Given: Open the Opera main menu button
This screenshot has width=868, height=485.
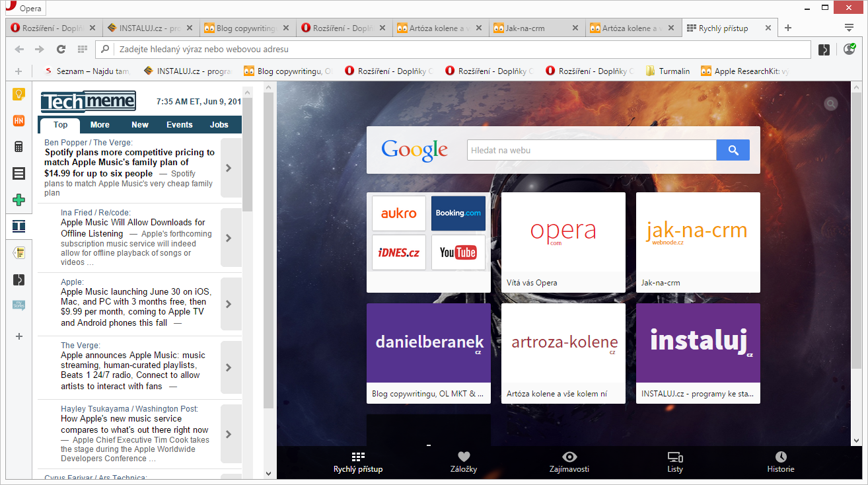Looking at the screenshot, I should tap(25, 9).
